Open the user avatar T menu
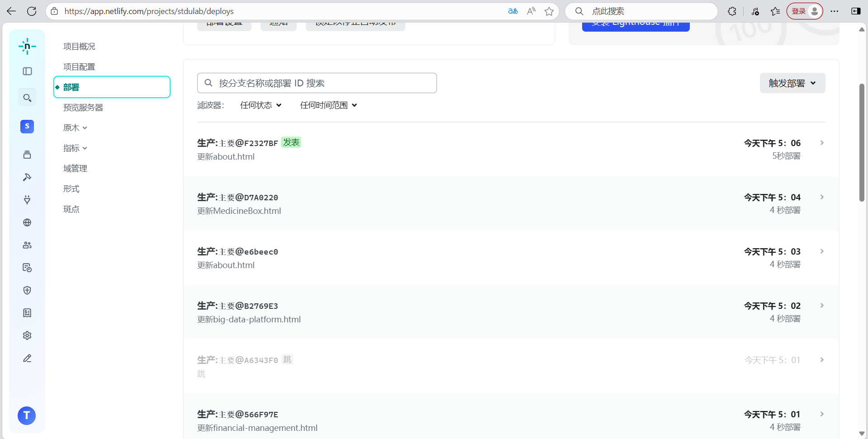This screenshot has width=868, height=439. [x=27, y=415]
